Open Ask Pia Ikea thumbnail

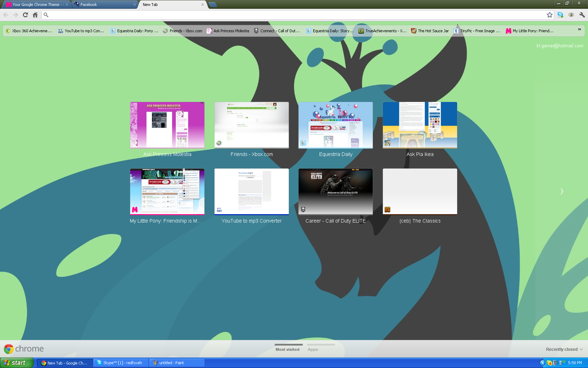(420, 125)
